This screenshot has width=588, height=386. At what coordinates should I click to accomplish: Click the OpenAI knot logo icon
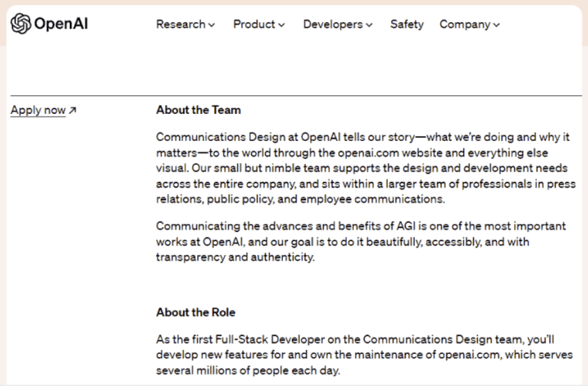click(21, 24)
